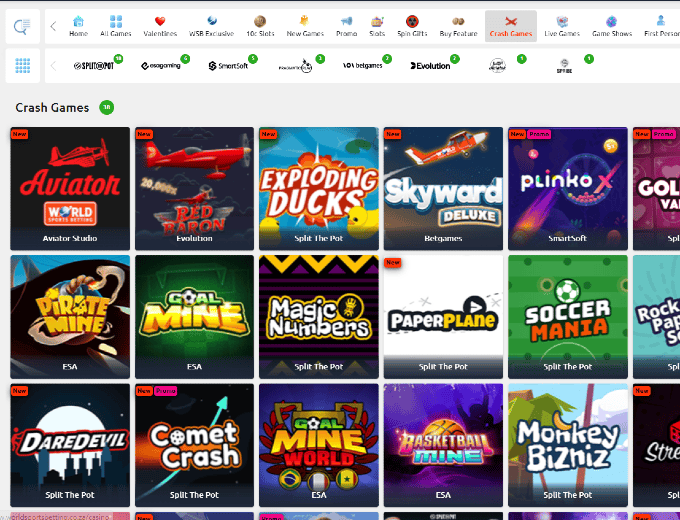
Task: Open the Basketball Mine game
Action: (443, 445)
